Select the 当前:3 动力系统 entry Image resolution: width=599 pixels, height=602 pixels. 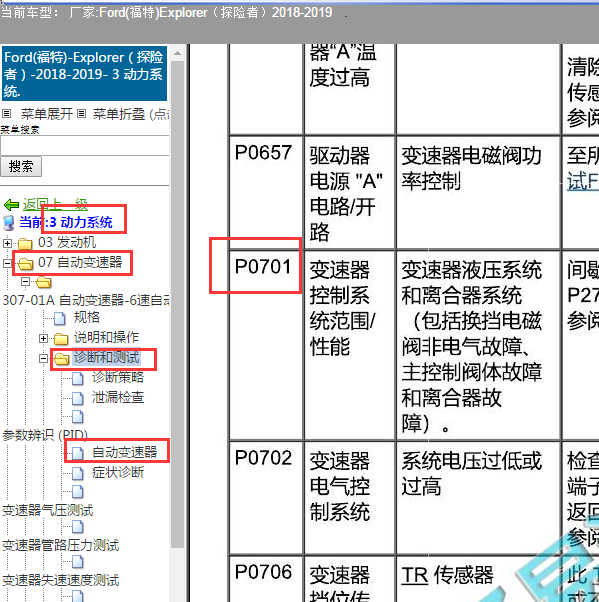pyautogui.click(x=66, y=222)
